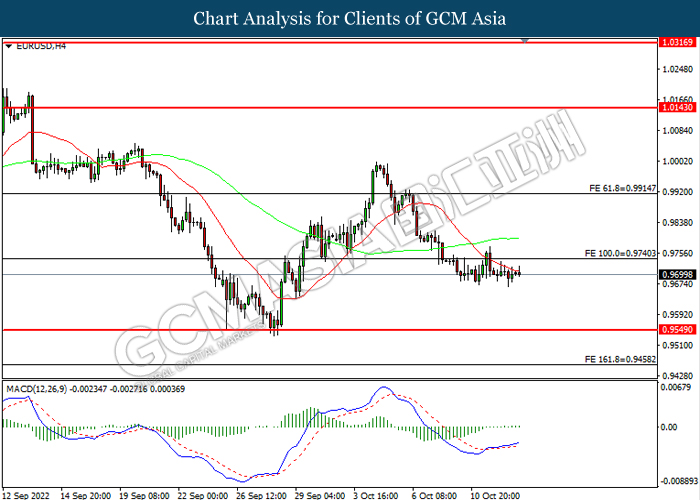Image resolution: width=700 pixels, height=500 pixels.
Task: Select the FE 100.0=0.97403 Fibonacci label
Action: pos(621,254)
